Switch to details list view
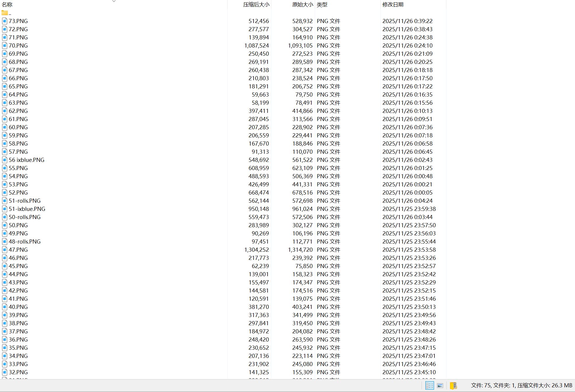575x392 pixels. coord(429,386)
